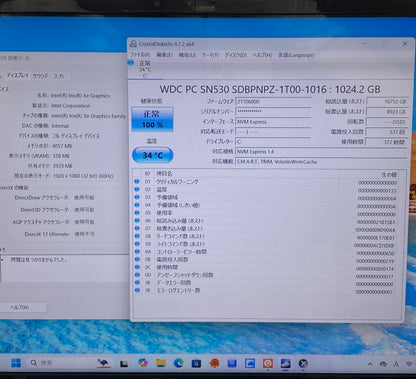416x379 pixels.
Task: Click the 対応規格 field NVM Express 1.4
Action: click(321, 152)
